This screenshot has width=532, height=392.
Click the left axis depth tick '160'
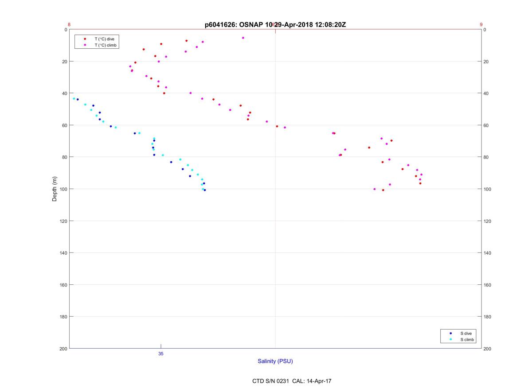coord(63,285)
